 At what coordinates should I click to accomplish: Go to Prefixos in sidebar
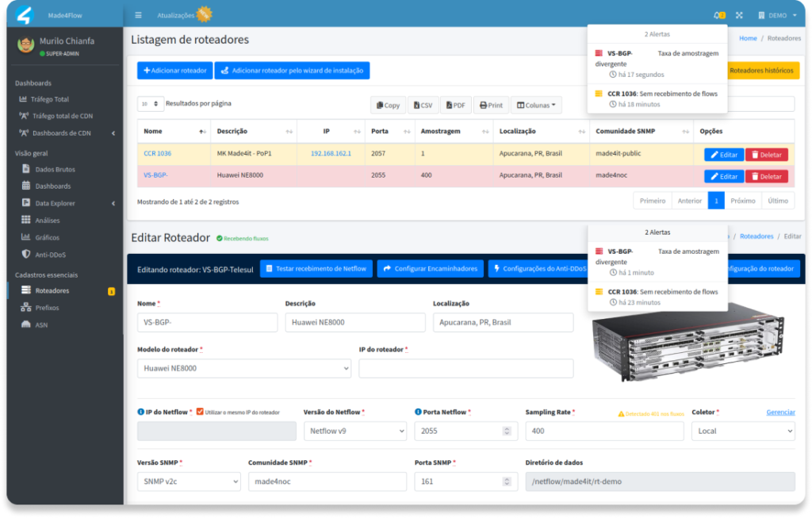tap(47, 307)
